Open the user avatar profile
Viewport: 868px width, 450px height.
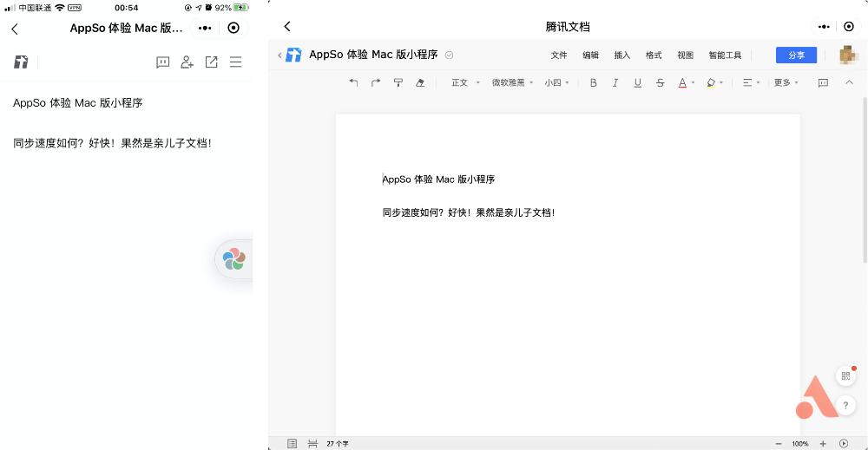[849, 55]
